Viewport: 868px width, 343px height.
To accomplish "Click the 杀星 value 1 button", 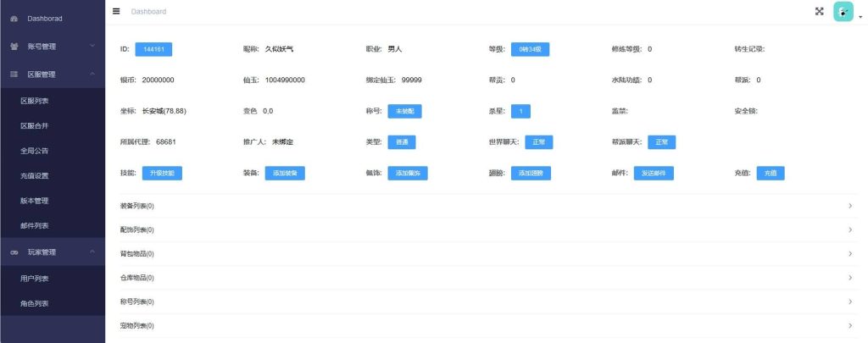I will coord(520,111).
